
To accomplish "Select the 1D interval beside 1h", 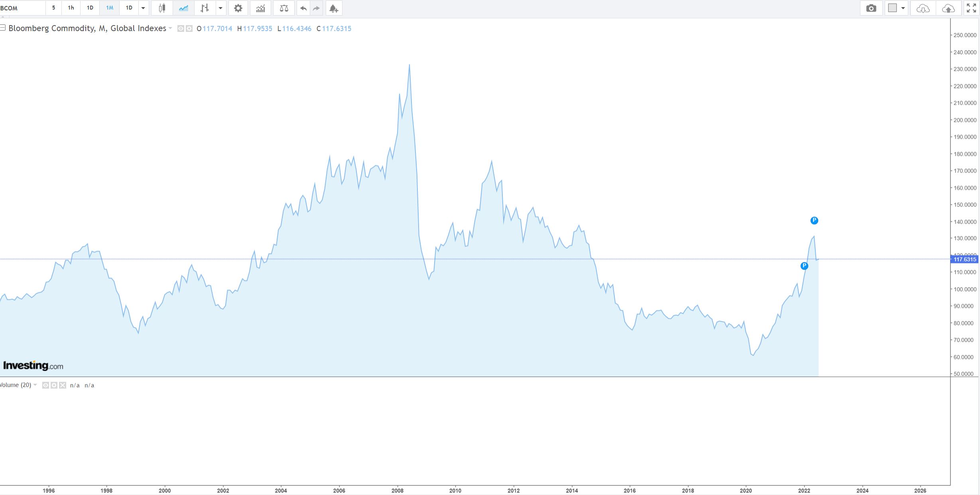I will tap(90, 8).
